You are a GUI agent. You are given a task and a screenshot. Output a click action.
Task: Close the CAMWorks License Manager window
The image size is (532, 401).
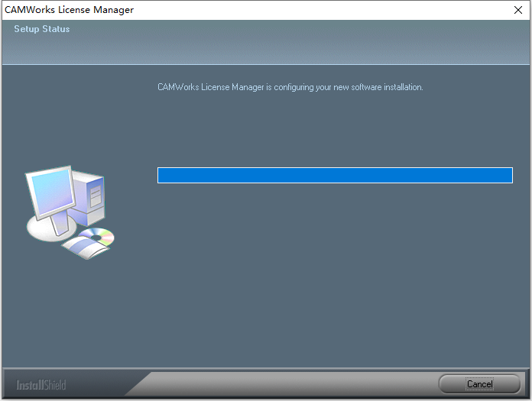[x=518, y=10]
